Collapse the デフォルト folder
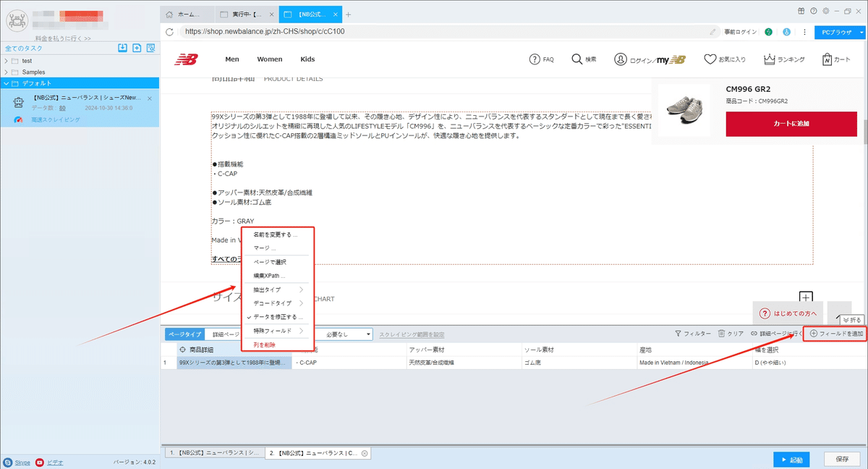868x469 pixels. point(6,83)
